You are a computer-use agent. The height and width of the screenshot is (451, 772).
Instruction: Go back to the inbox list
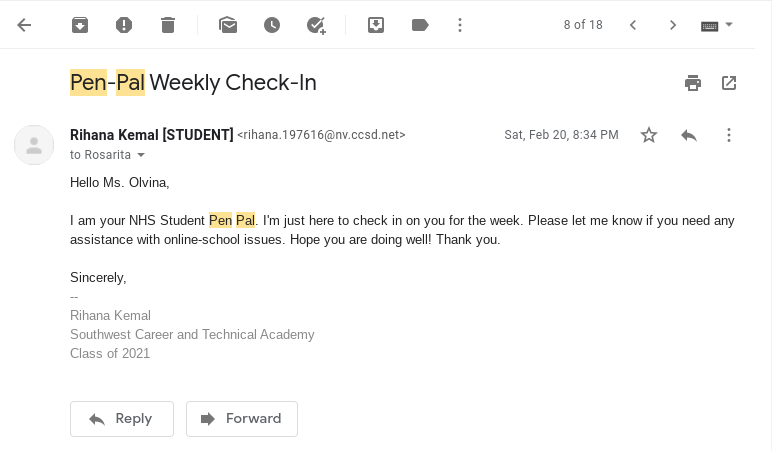pyautogui.click(x=25, y=25)
